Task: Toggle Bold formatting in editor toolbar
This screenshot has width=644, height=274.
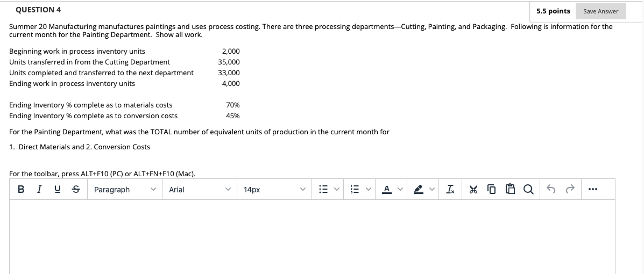Action: point(21,190)
